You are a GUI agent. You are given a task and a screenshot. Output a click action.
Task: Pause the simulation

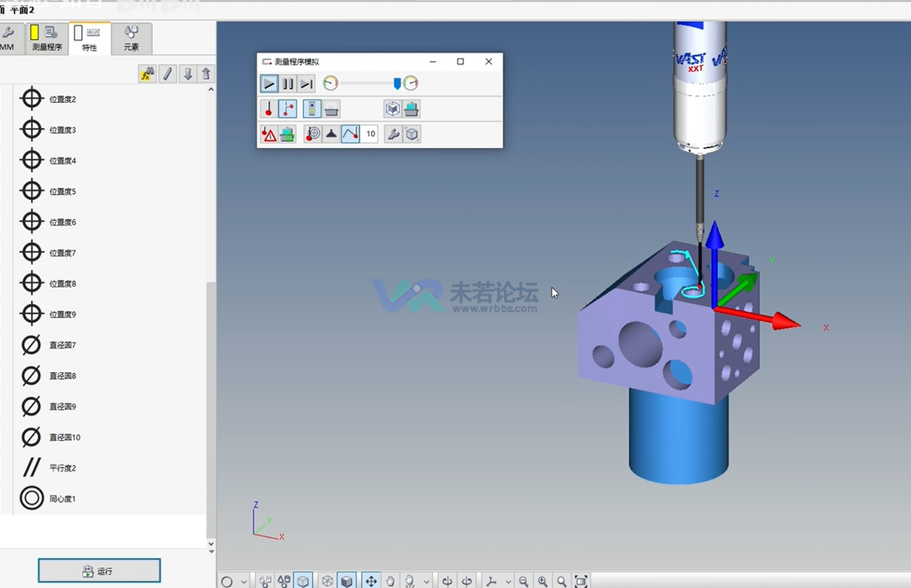(288, 83)
